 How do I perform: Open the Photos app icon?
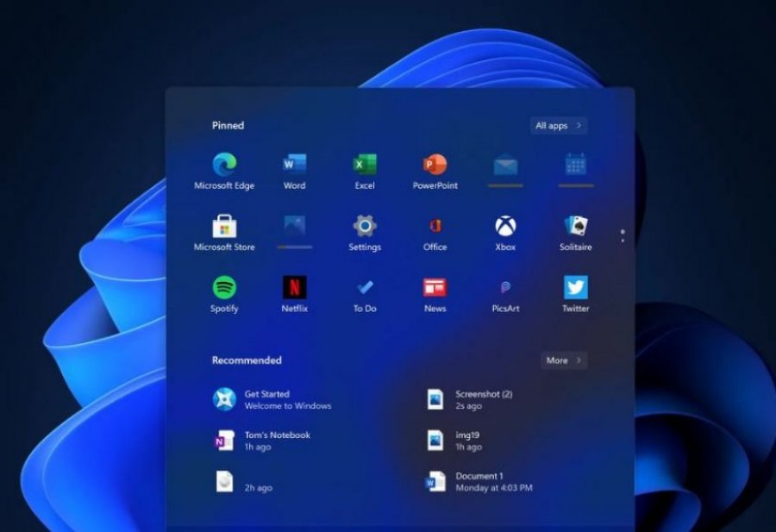(x=295, y=230)
